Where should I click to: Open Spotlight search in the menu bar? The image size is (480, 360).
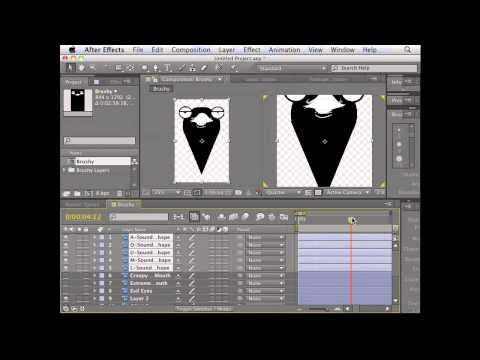(x=407, y=50)
